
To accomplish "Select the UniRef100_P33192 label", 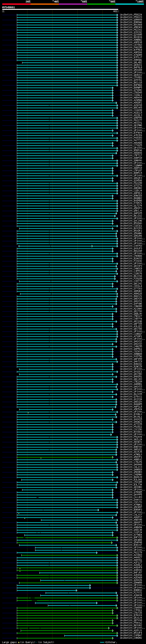I will [x=131, y=261].
